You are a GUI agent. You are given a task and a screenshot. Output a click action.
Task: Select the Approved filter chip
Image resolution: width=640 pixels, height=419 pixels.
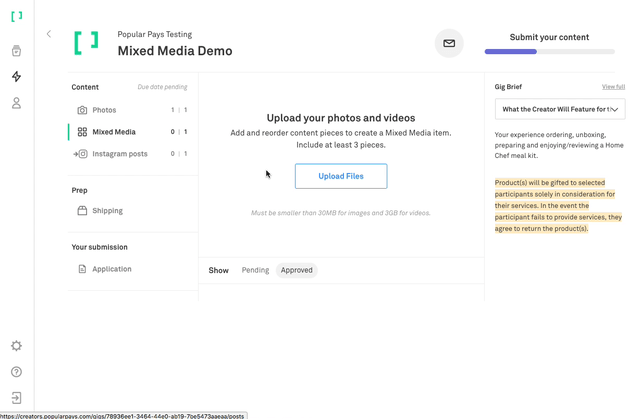(296, 270)
